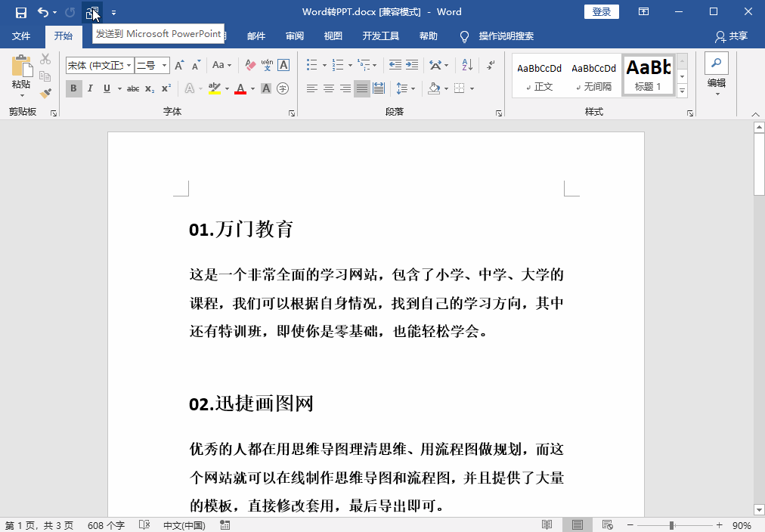This screenshot has height=532, width=765.
Task: Apply the 正文 (Normal) style
Action: pyautogui.click(x=539, y=75)
